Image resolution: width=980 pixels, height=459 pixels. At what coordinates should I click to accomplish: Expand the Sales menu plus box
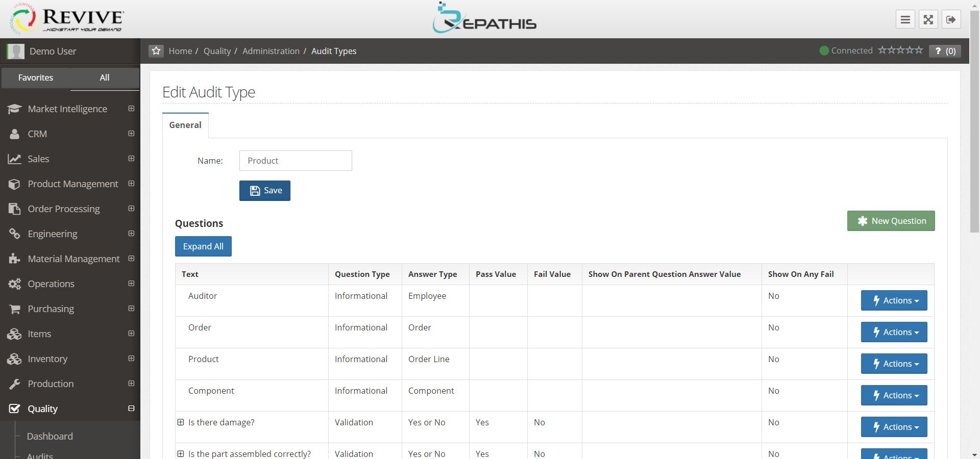131,158
